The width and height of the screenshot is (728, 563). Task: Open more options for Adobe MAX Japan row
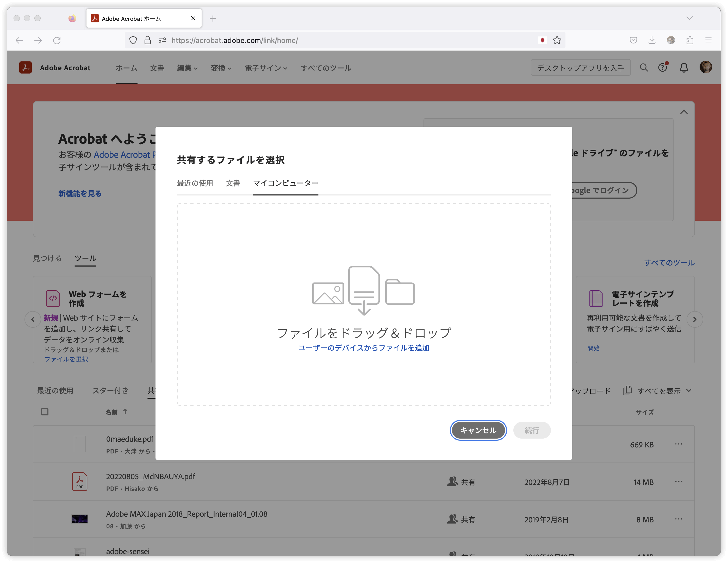tap(678, 519)
